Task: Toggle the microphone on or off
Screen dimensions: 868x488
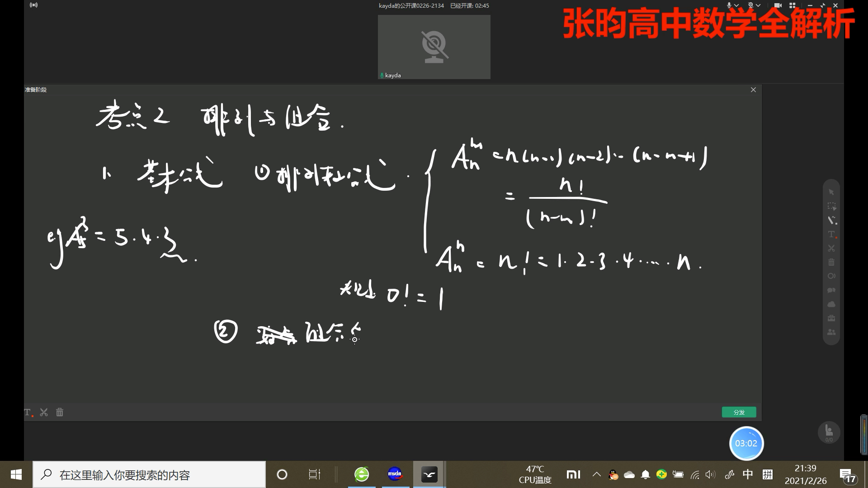Action: (729, 5)
